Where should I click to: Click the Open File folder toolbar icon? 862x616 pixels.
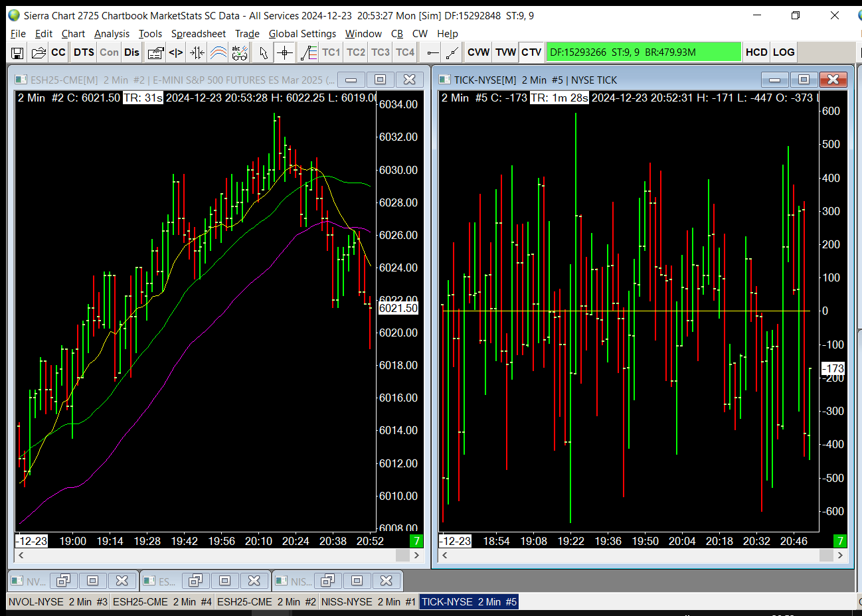(39, 52)
